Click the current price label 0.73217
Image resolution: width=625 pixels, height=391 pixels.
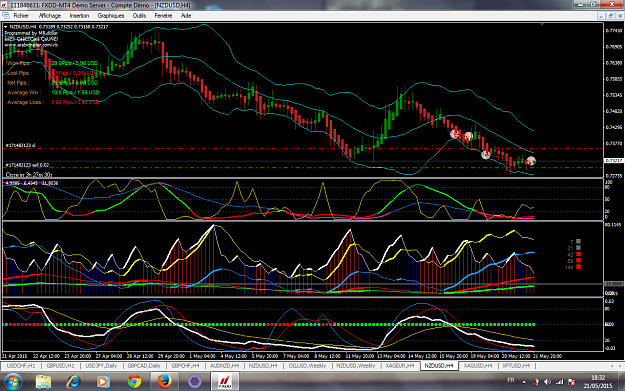[614, 161]
